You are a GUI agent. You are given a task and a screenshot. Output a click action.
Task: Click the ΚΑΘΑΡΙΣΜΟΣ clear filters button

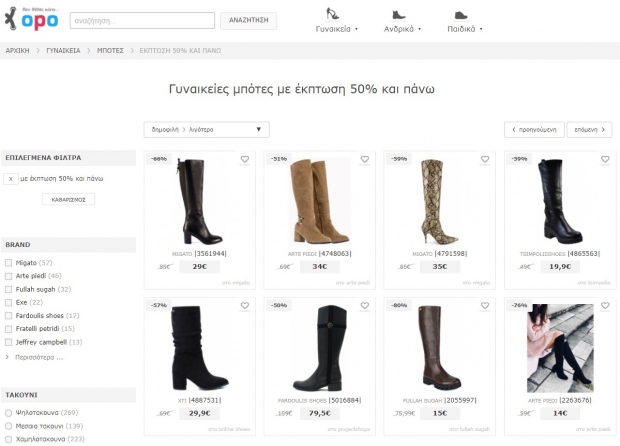68,200
